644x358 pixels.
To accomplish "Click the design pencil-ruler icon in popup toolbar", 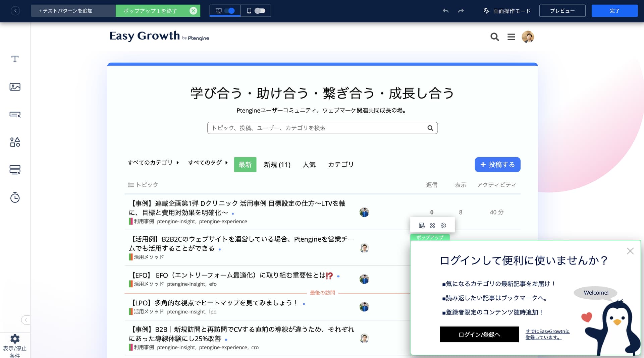I will 432,226.
